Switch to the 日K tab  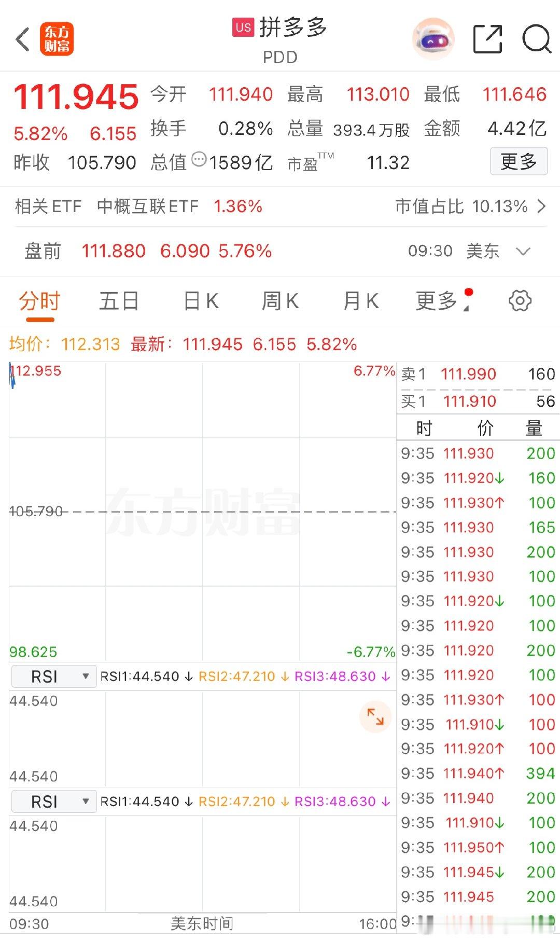click(x=201, y=301)
